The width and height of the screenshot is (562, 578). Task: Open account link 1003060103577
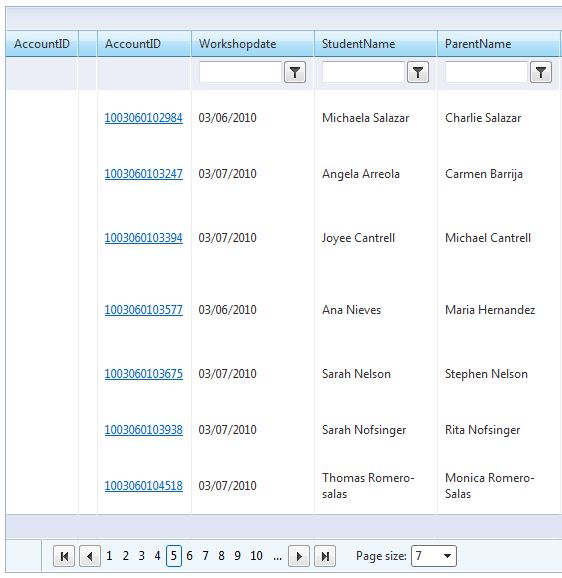(x=144, y=310)
